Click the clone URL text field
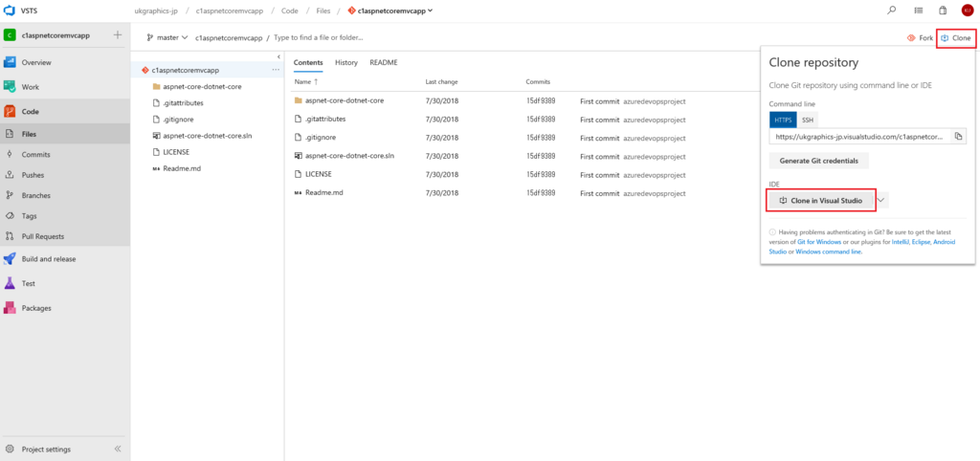Screen dimensions: 980x461 860,136
